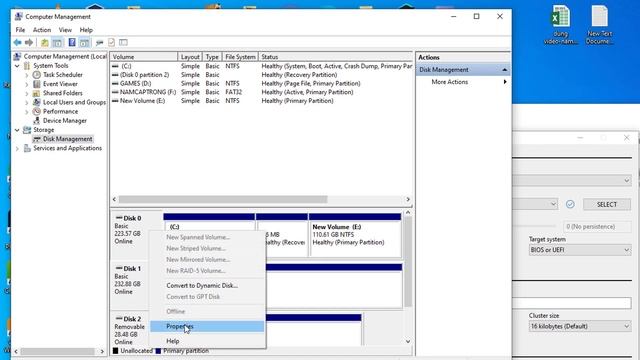640x360 pixels.
Task: Sort by the Layout column header
Action: 190,57
